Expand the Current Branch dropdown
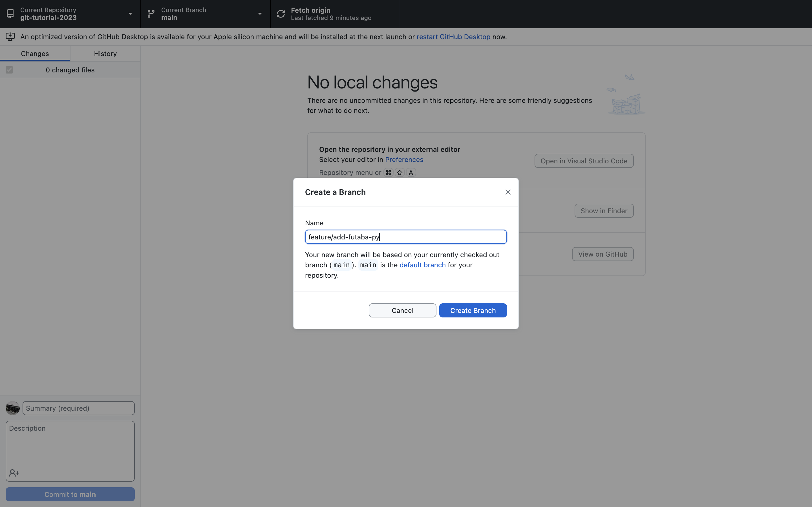Image resolution: width=812 pixels, height=507 pixels. coord(260,14)
